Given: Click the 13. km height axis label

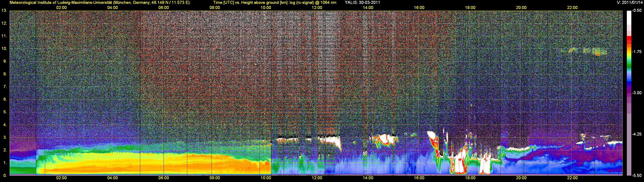Looking at the screenshot, I should coord(4,11).
